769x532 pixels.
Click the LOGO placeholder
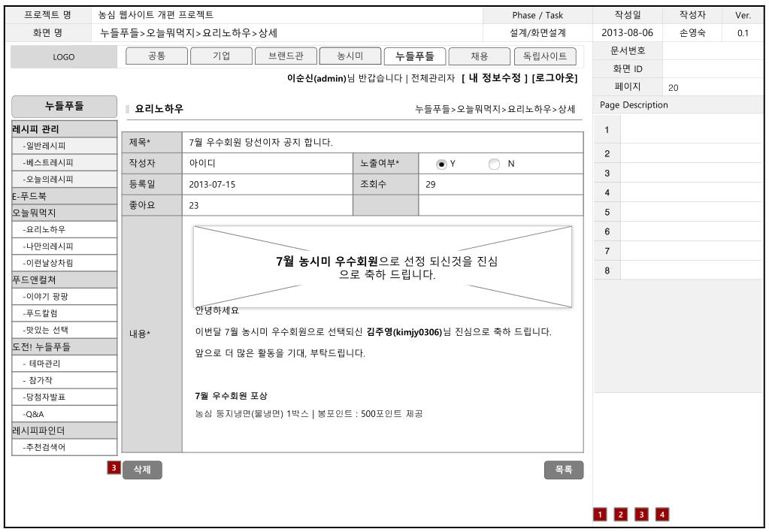(x=64, y=57)
